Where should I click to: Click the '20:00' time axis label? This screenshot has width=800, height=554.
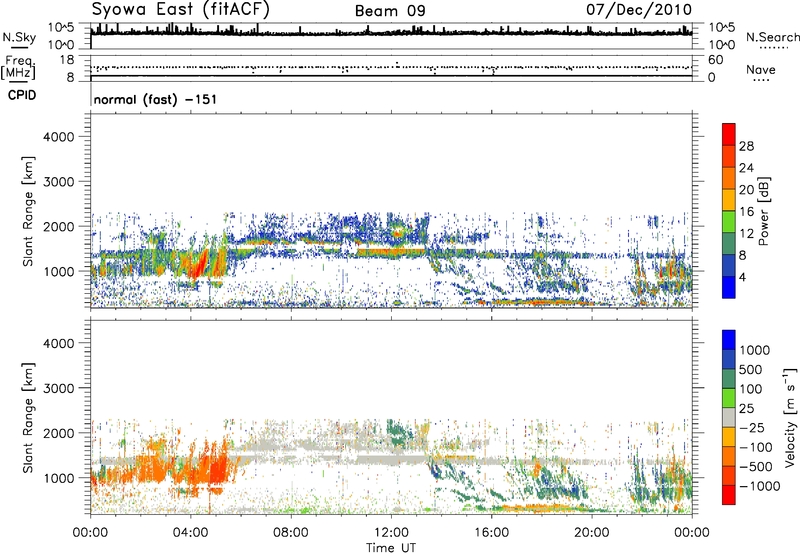point(592,533)
